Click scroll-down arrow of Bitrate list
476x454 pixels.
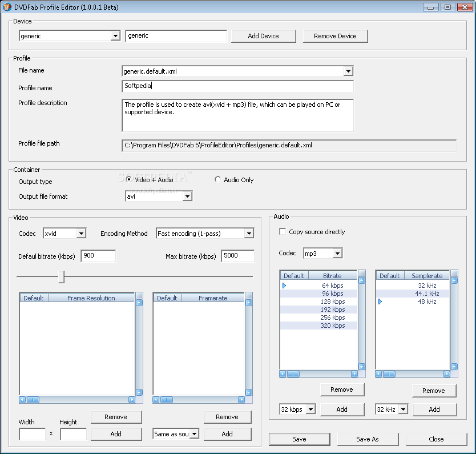pyautogui.click(x=362, y=367)
